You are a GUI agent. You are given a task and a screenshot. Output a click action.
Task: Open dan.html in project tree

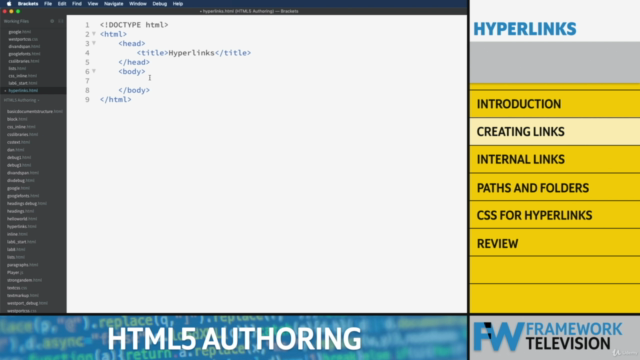click(16, 150)
